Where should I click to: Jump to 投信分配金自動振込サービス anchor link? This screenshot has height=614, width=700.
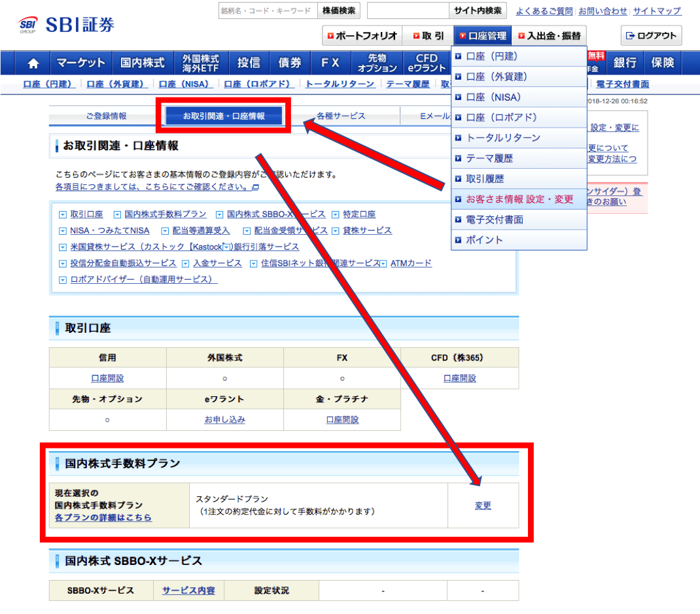click(123, 264)
